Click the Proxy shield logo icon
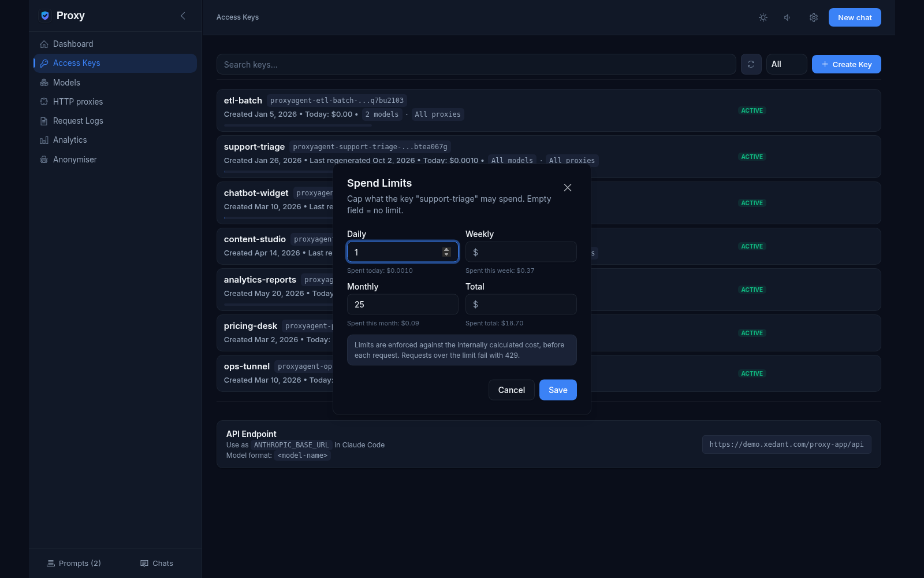This screenshot has height=578, width=924. (45, 16)
